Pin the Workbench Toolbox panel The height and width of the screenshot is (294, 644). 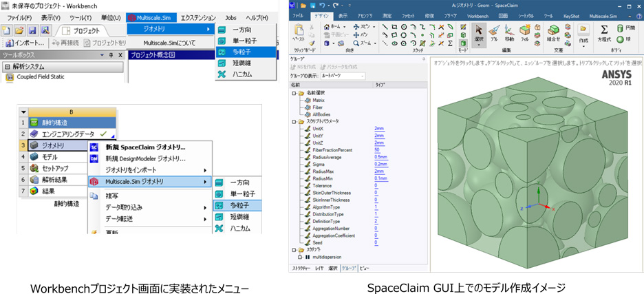pos(111,55)
